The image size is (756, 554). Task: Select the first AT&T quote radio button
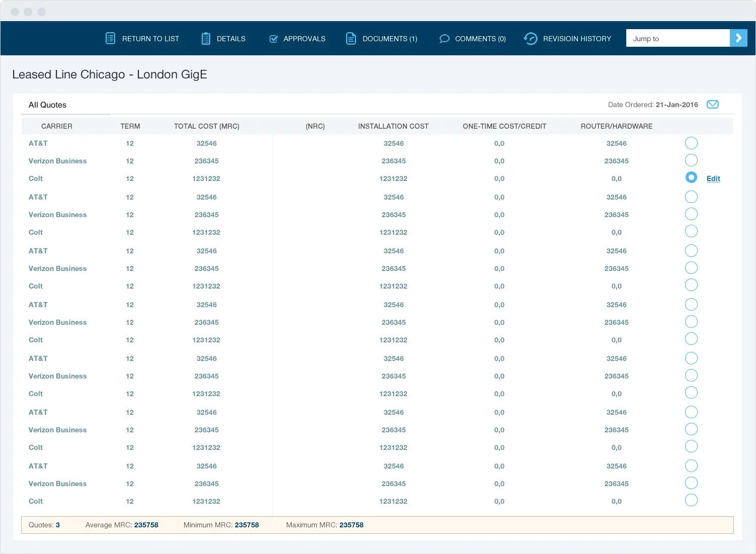(x=691, y=143)
